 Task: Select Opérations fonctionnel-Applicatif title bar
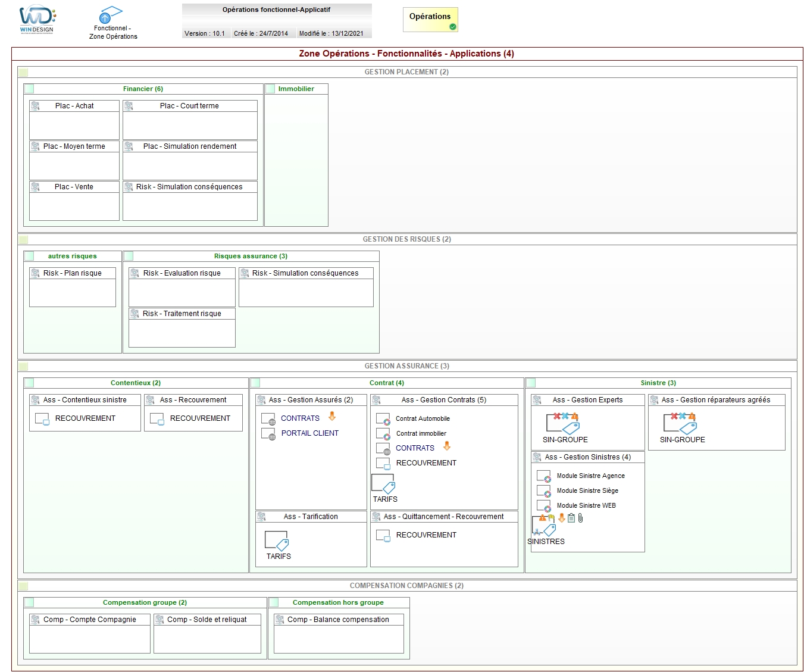click(x=277, y=10)
